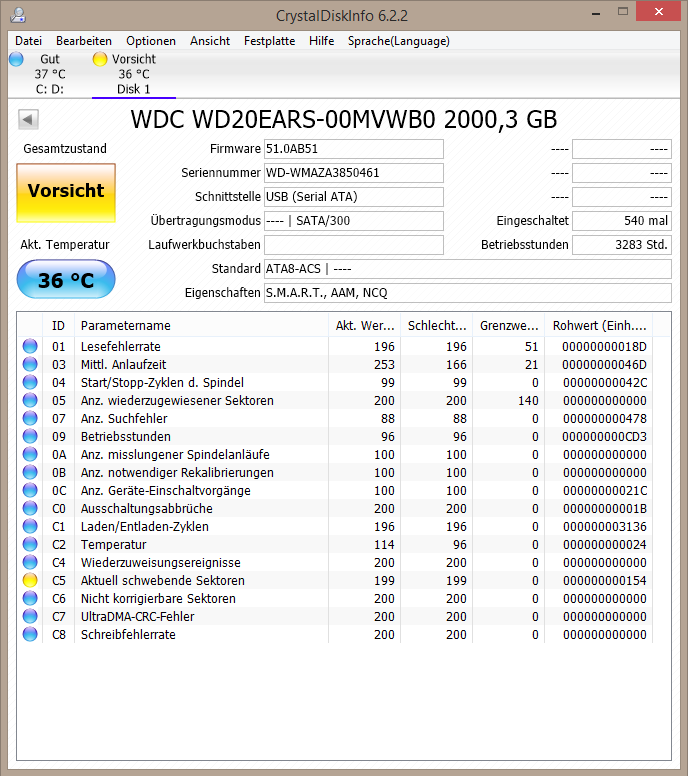The image size is (688, 776).
Task: Click status orb of Anz. Suchfehler row
Action: (x=30, y=418)
